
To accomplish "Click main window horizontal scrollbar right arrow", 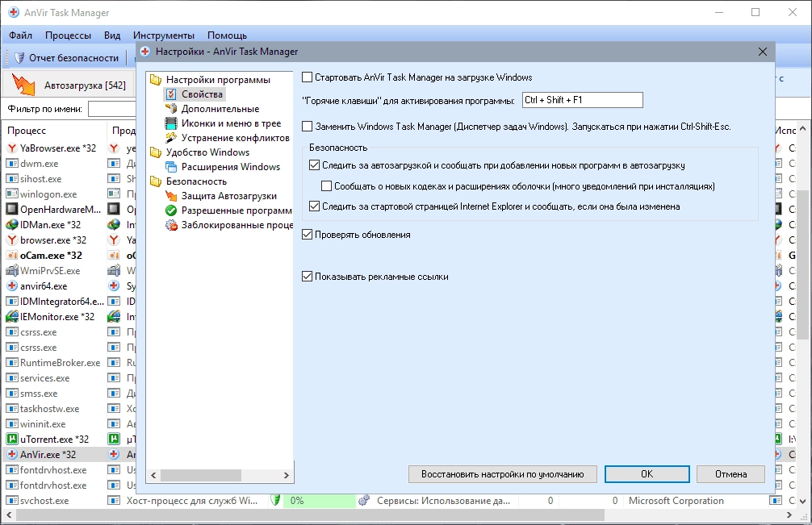I will pyautogui.click(x=789, y=515).
